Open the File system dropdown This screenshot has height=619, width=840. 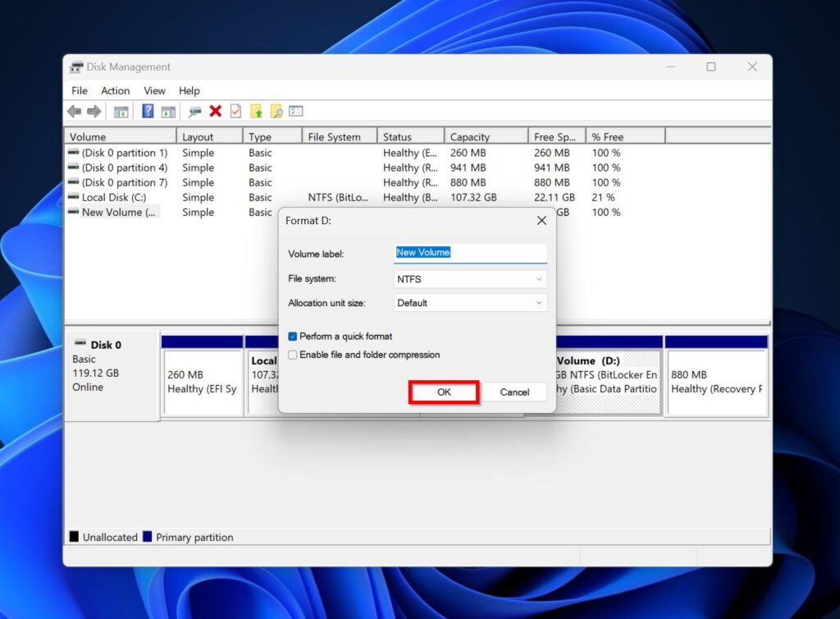pos(540,278)
